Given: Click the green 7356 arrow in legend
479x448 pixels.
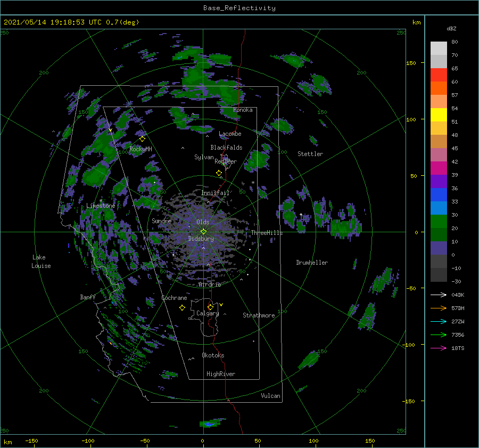Looking at the screenshot, I should (439, 335).
